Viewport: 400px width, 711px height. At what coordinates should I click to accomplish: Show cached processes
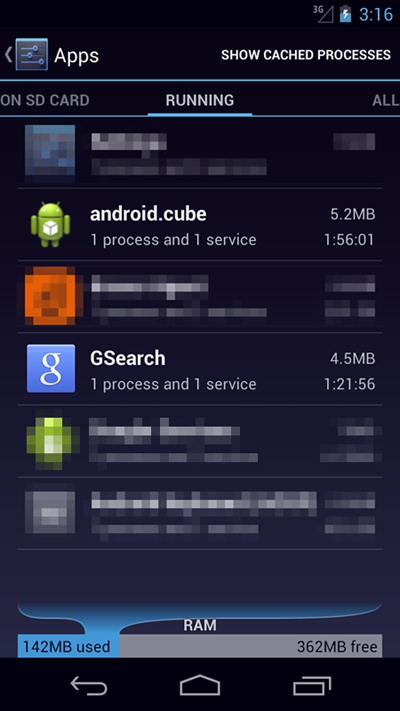(306, 55)
